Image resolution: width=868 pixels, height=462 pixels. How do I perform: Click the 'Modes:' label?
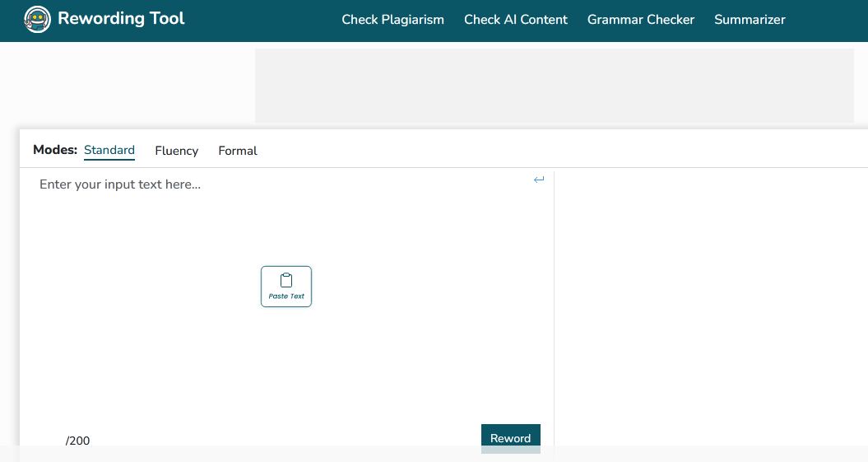point(55,150)
